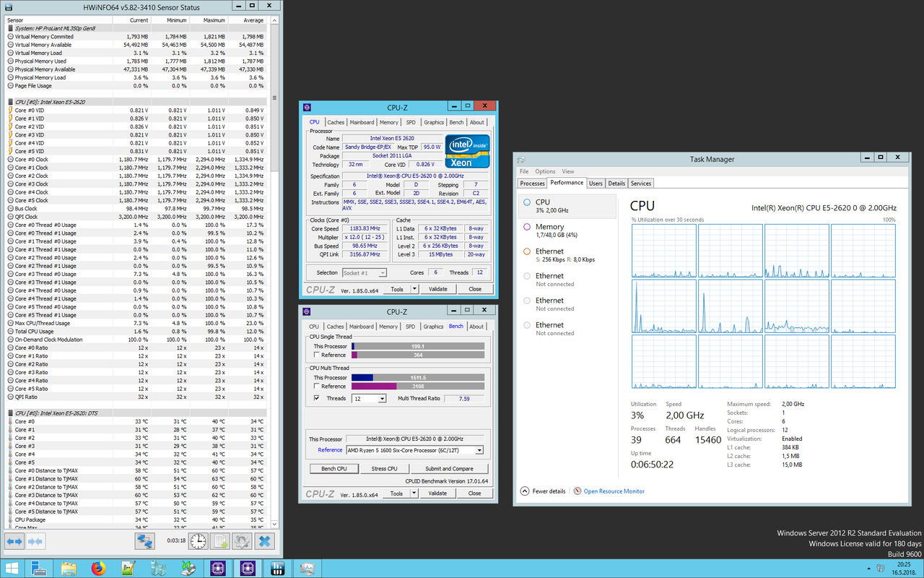Click the expand-columns double arrow icon in HWiNFO
Image resolution: width=924 pixels, height=578 pixels.
pos(14,541)
